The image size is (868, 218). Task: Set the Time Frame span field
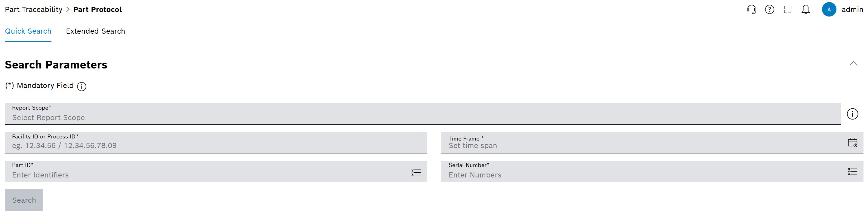[x=644, y=142]
